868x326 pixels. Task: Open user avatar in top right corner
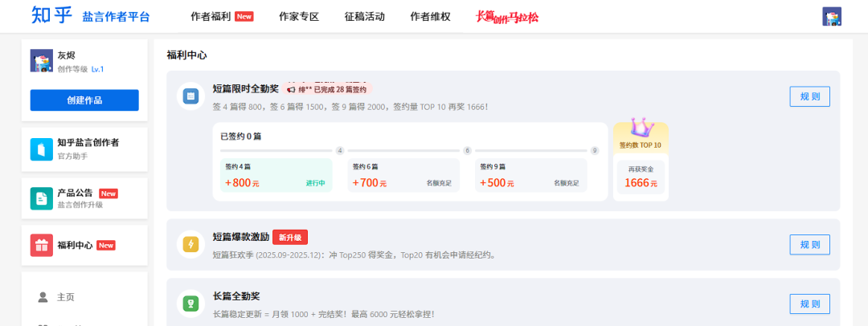(832, 17)
